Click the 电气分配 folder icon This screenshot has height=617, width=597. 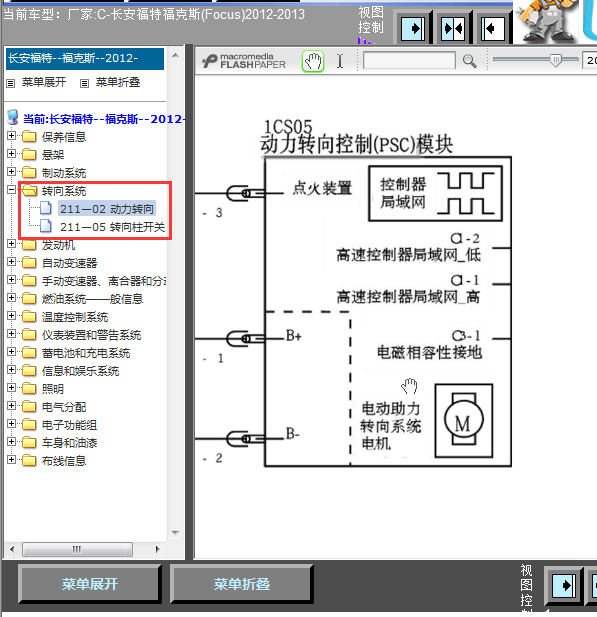click(x=29, y=406)
